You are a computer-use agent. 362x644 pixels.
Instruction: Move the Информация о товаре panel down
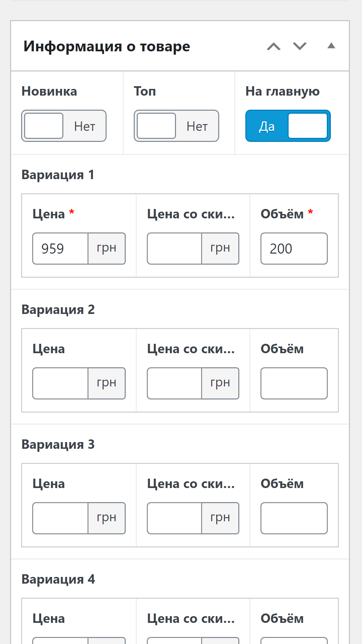pyautogui.click(x=300, y=46)
